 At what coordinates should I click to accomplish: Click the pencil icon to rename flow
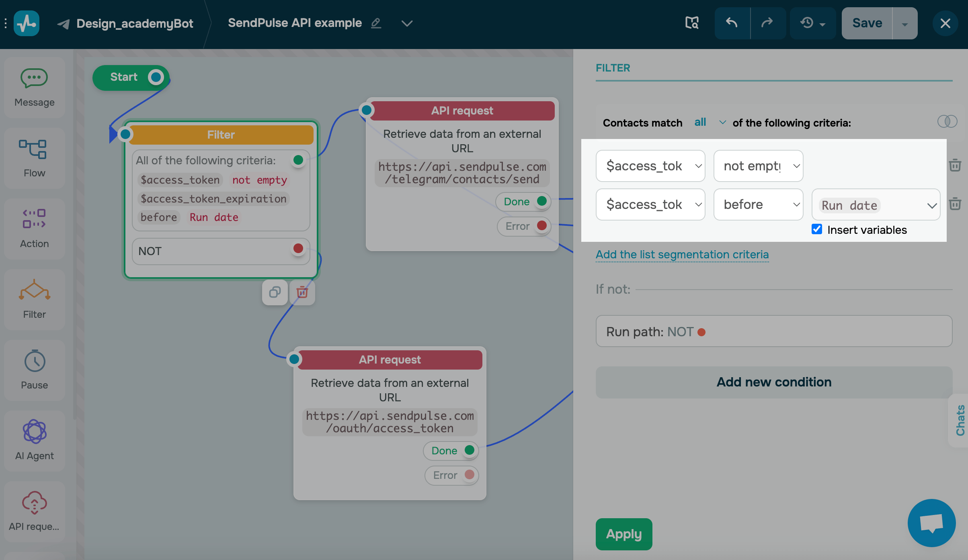pos(376,23)
